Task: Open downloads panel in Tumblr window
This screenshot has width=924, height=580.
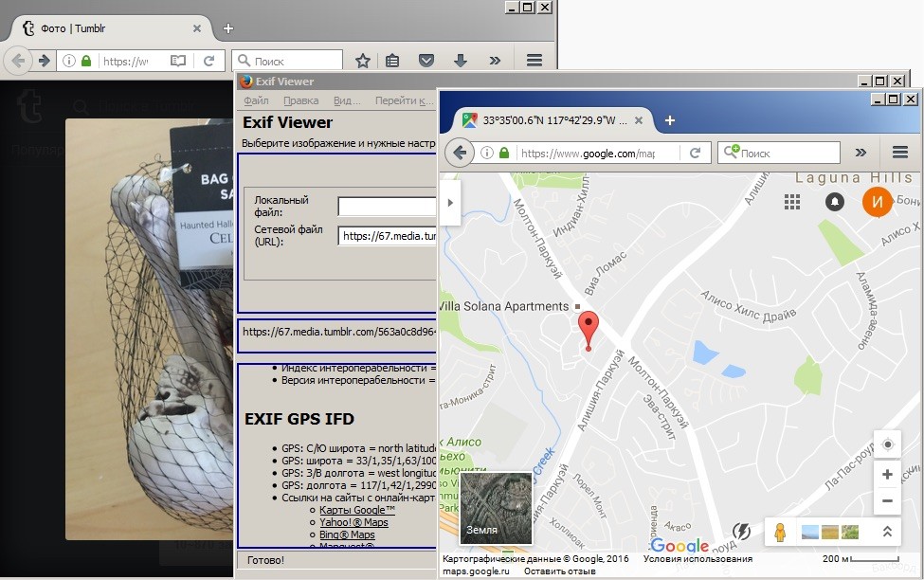Action: [461, 60]
